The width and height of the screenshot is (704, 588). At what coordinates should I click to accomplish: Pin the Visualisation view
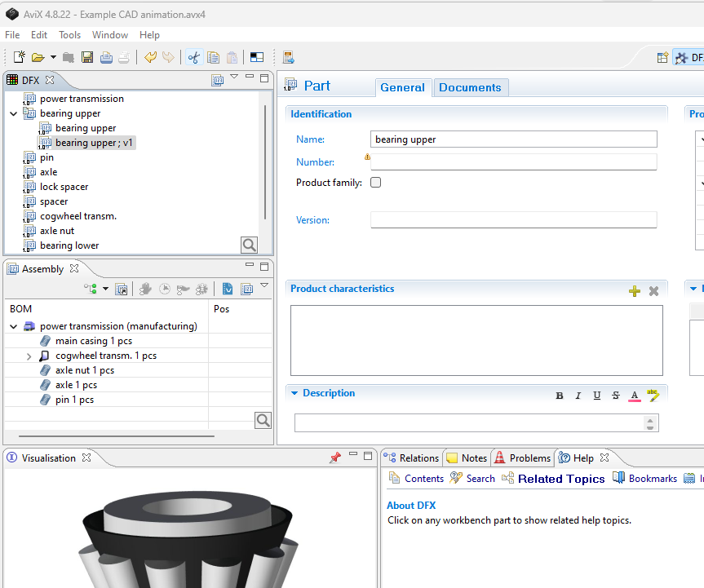point(334,458)
